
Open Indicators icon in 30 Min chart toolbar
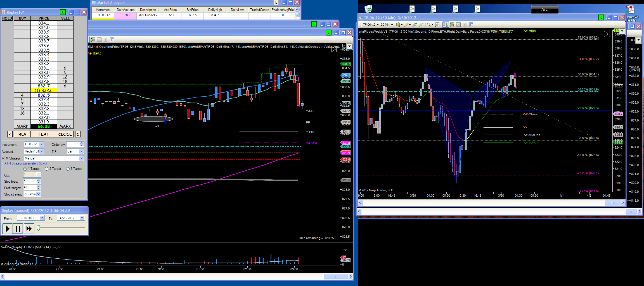click(x=458, y=25)
